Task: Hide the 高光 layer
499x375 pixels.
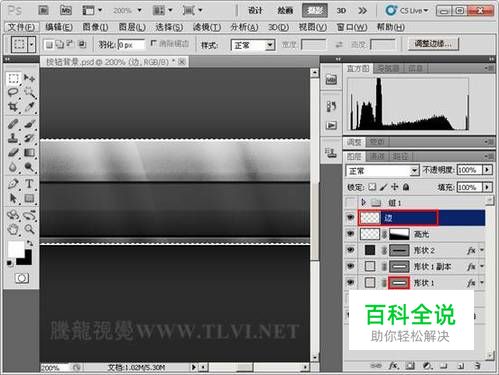Action: (350, 234)
